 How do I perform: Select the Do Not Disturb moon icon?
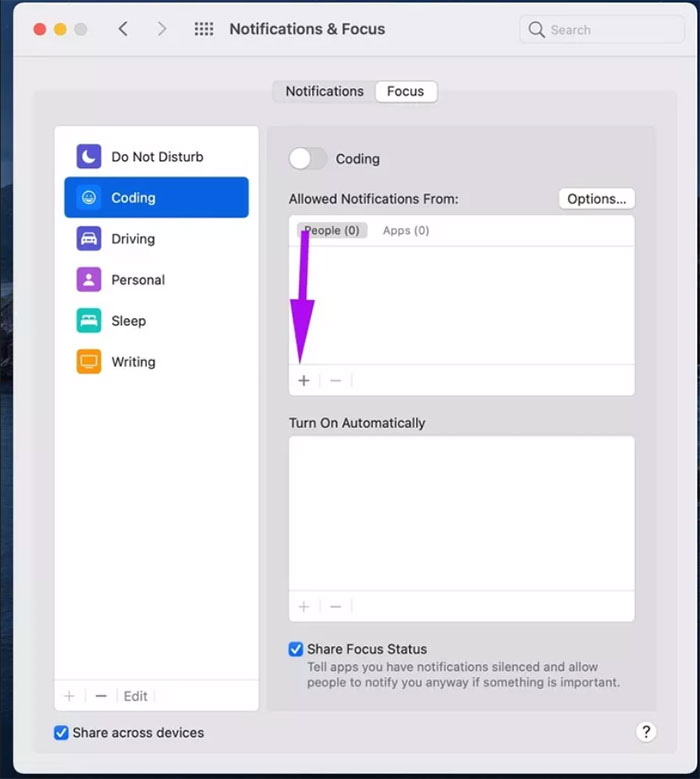[x=89, y=157]
